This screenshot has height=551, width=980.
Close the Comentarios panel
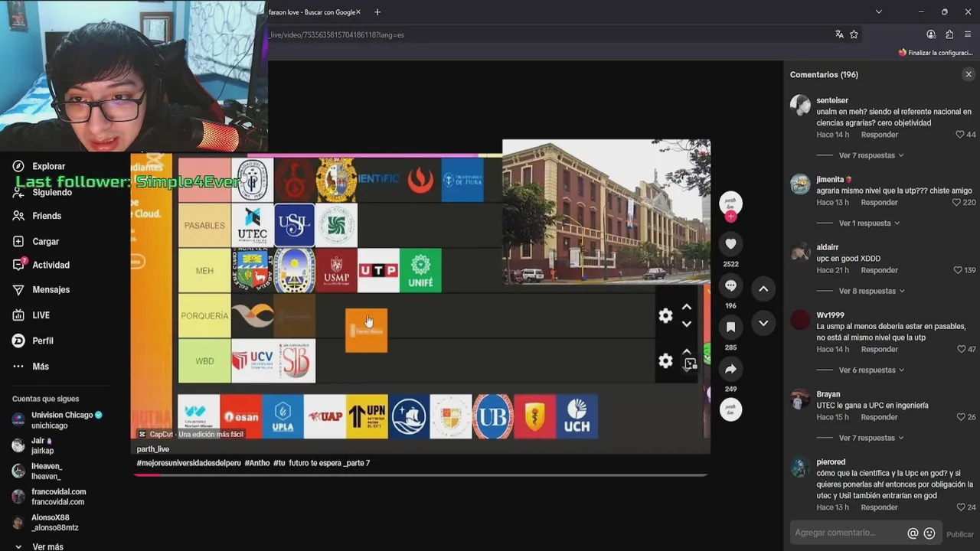point(969,74)
